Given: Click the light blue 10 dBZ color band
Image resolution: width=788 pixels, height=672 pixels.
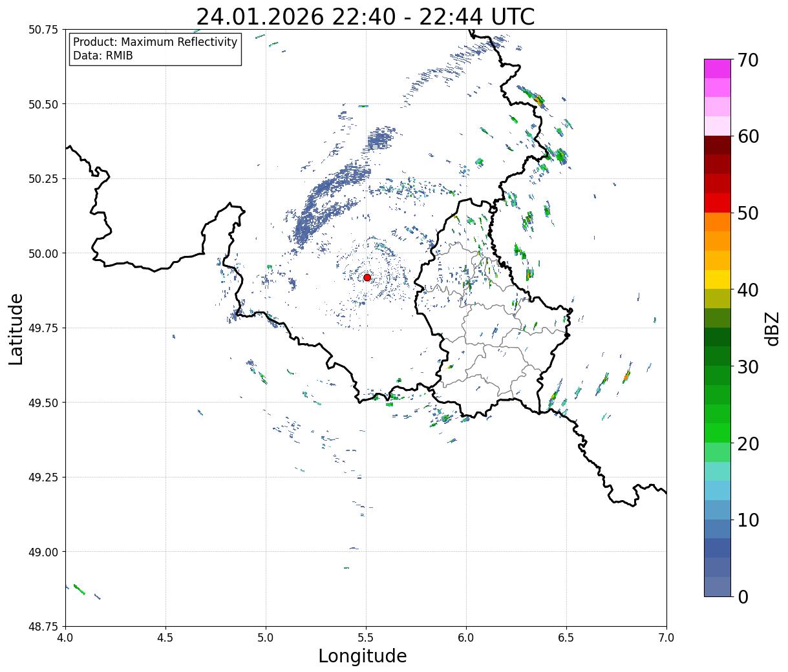Looking at the screenshot, I should pos(718,509).
